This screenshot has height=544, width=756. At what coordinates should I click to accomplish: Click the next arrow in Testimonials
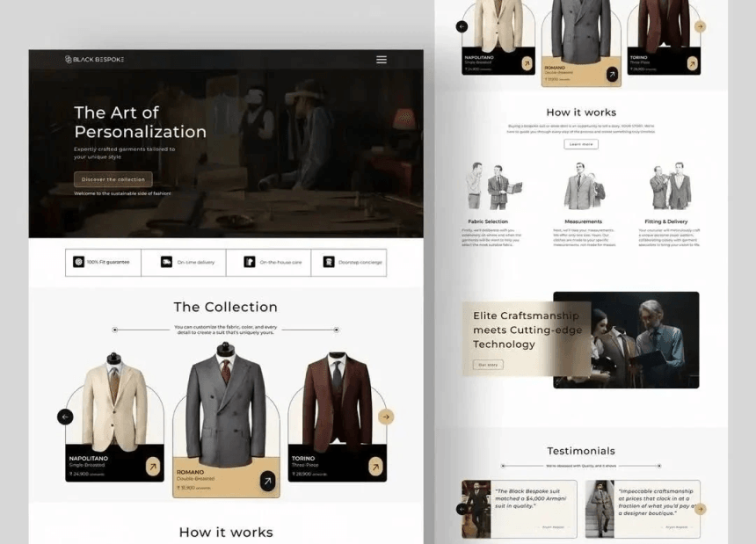point(700,509)
